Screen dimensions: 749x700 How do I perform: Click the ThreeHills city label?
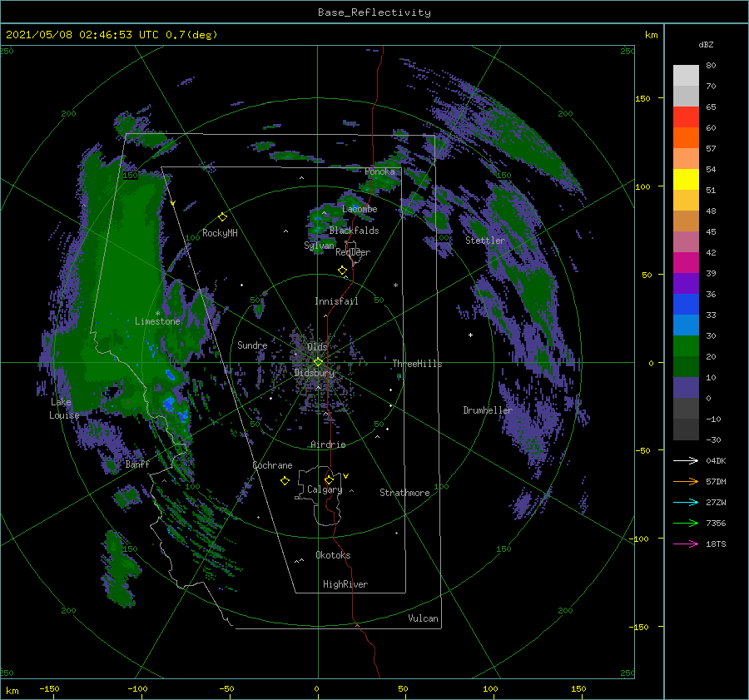(417, 364)
